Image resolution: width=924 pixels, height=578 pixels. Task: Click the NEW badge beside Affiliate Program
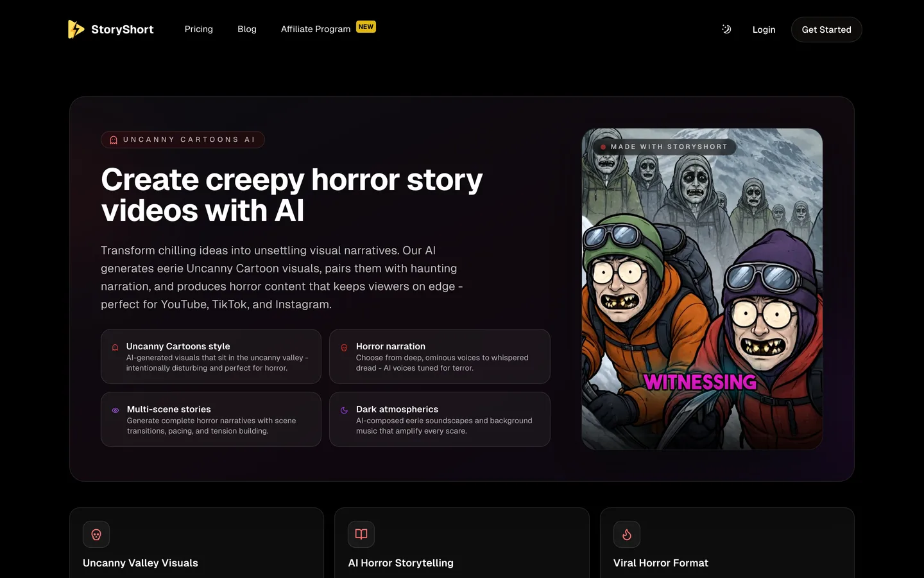(x=366, y=26)
